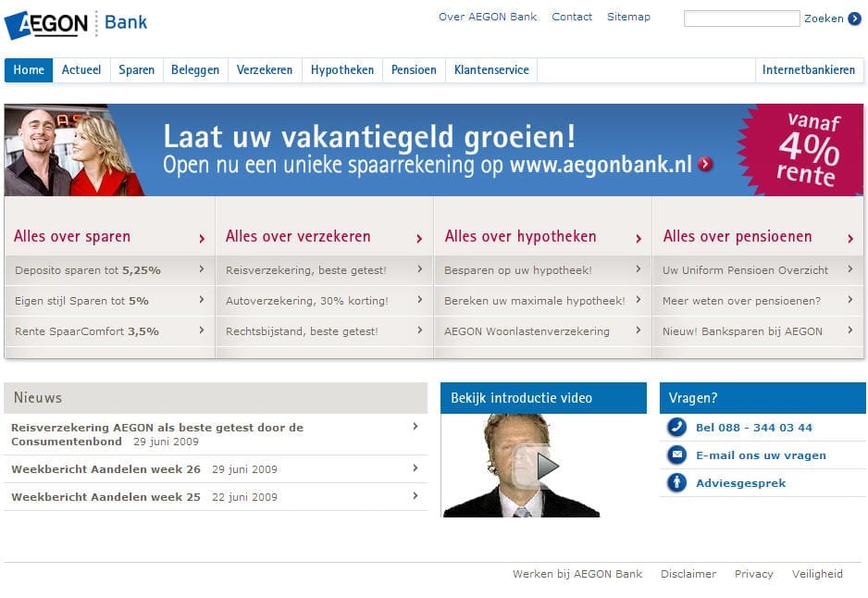Go to Internetbankieren
The height and width of the screenshot is (598, 868).
tap(809, 69)
